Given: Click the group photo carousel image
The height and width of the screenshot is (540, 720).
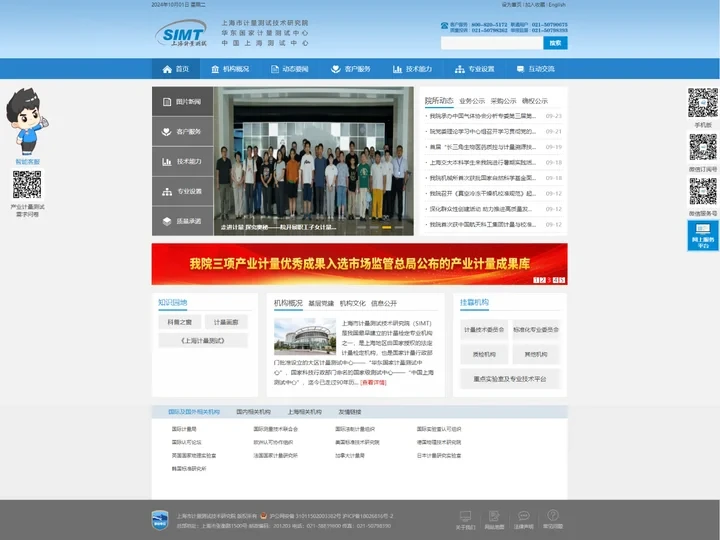Looking at the screenshot, I should pos(314,161).
